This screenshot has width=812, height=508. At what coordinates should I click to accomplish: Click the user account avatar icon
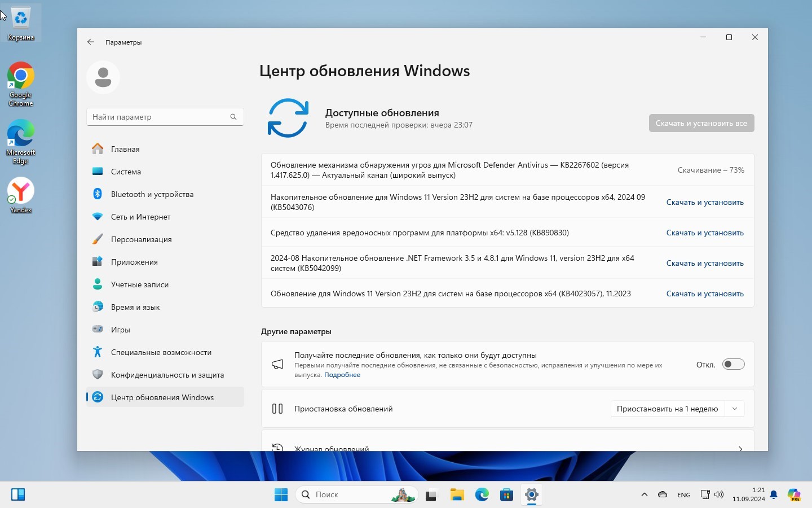(103, 77)
